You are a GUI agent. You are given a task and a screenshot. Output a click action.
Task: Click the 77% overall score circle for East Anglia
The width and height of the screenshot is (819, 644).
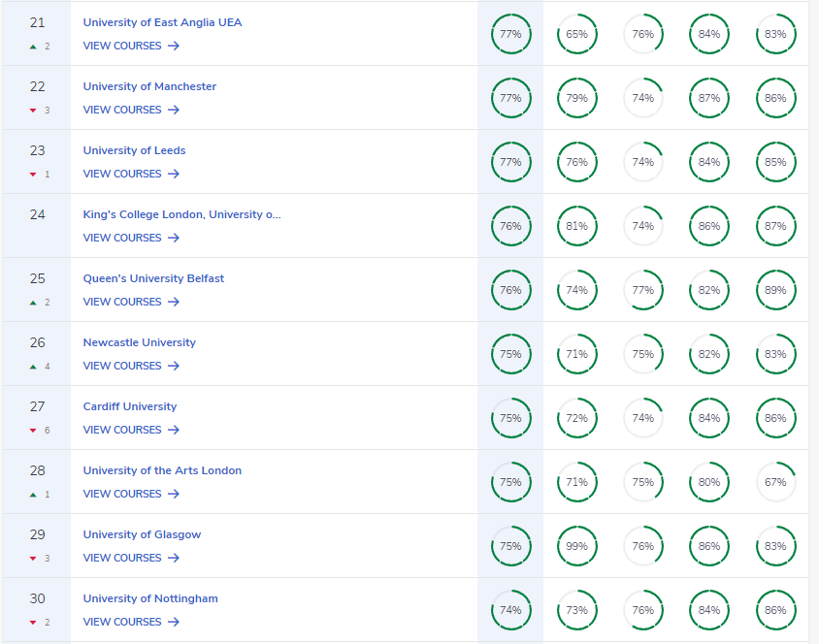pyautogui.click(x=510, y=34)
